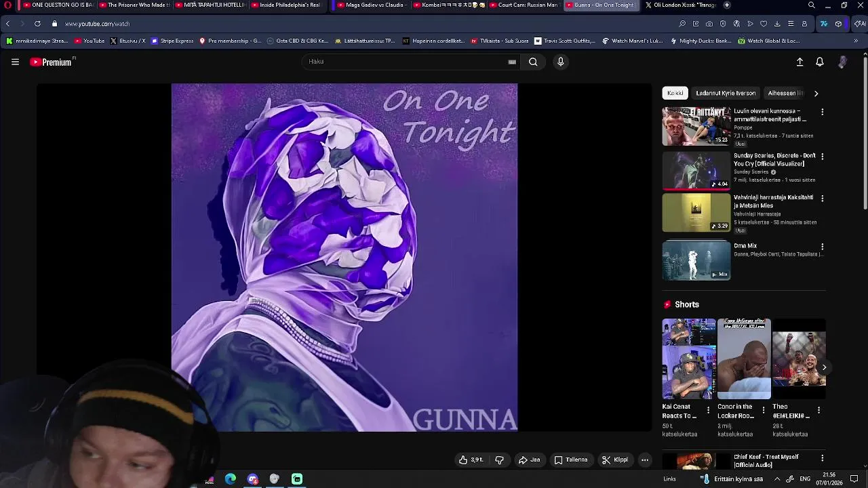Select the Ladannut Kyrie Iverson chip
Screen dimensions: 868x488
click(726, 94)
